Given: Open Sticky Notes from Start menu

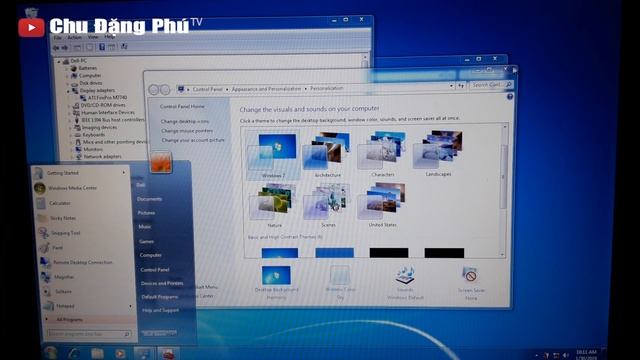Looking at the screenshot, I should pyautogui.click(x=82, y=218).
